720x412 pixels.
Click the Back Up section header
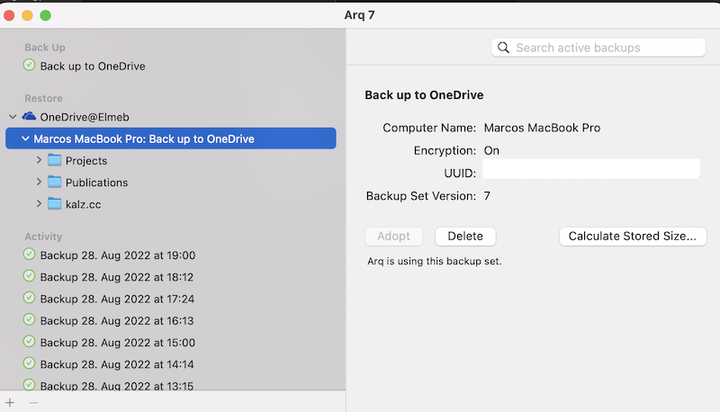tap(45, 47)
